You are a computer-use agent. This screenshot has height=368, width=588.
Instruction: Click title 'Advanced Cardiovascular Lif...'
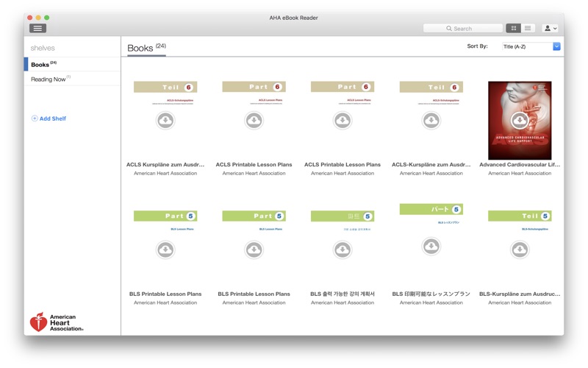coord(520,164)
